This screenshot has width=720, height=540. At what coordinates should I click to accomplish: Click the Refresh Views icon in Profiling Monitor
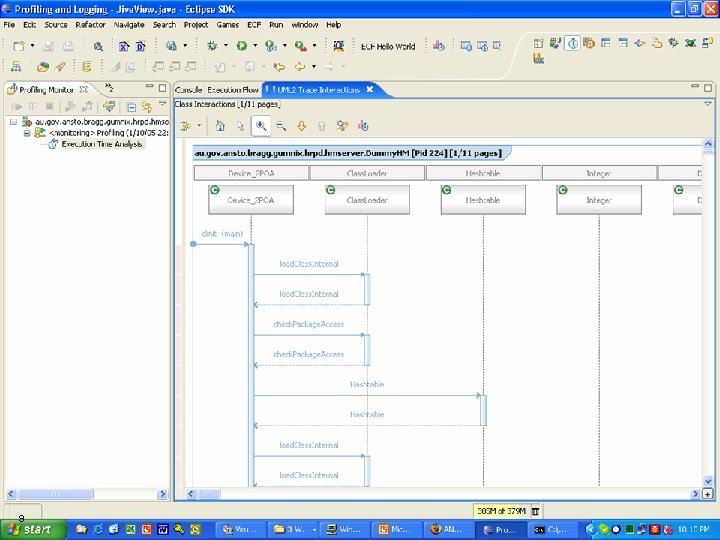109,107
